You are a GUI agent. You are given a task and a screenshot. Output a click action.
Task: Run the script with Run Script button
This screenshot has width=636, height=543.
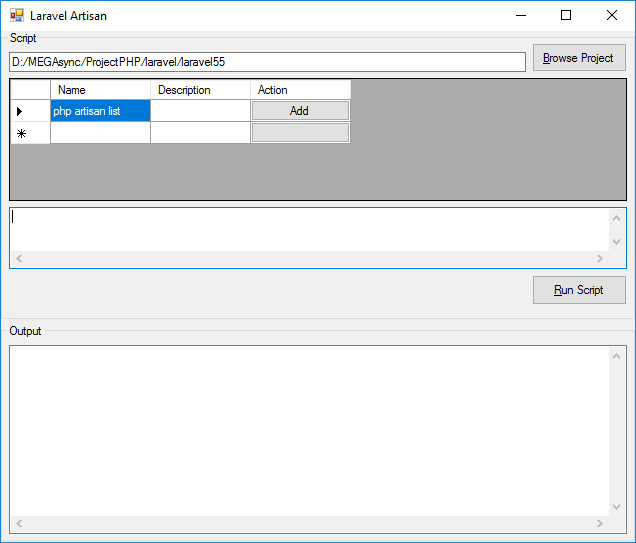[579, 290]
